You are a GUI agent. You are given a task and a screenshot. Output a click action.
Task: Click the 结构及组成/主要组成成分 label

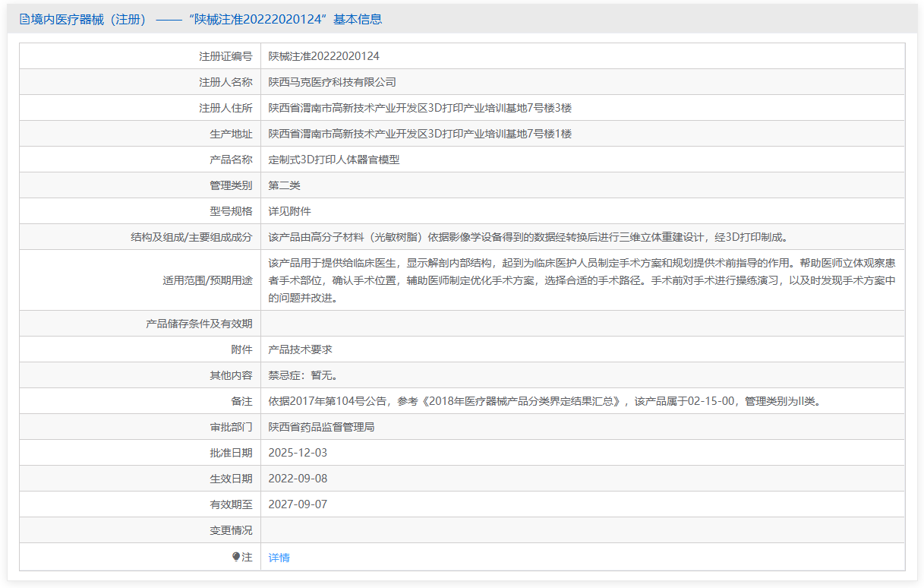pos(191,237)
